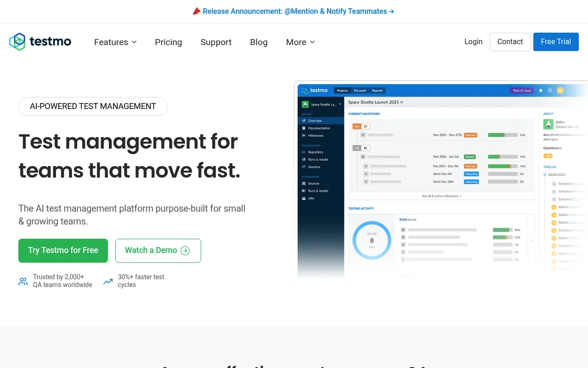Click the TESTING ACTIVITY heading
The image size is (588, 368).
[x=361, y=209]
